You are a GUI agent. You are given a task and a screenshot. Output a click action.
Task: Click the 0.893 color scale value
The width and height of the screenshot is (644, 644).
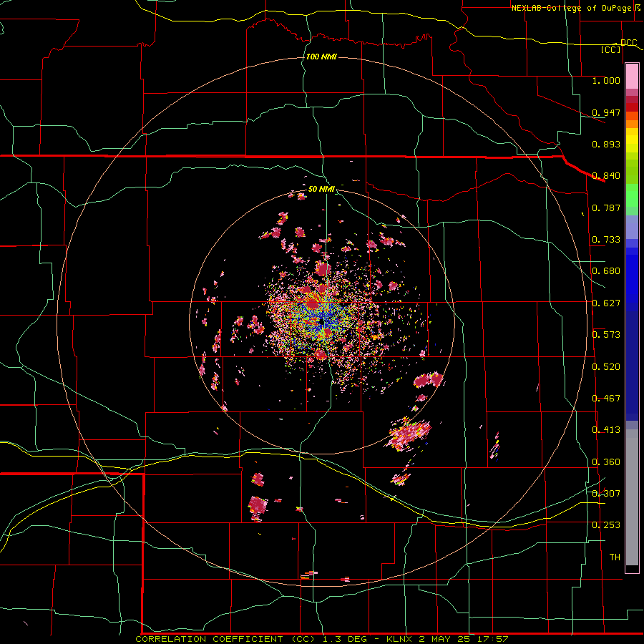tap(606, 144)
